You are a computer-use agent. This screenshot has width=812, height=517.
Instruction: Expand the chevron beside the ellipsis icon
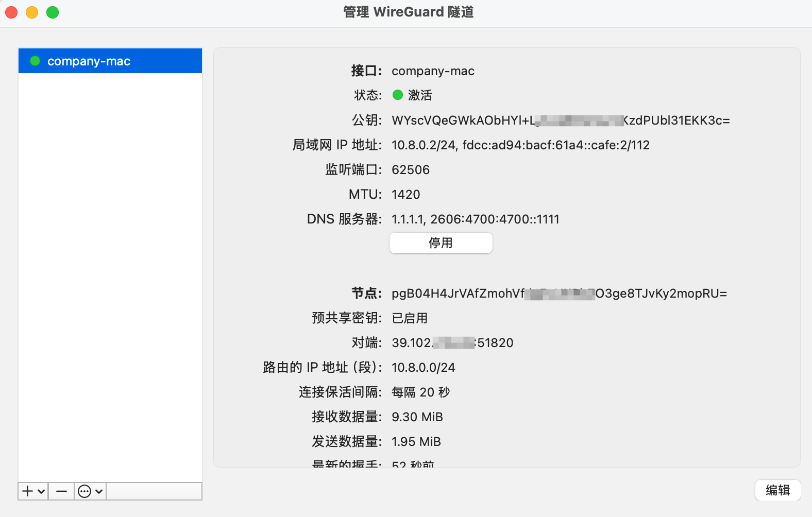[x=99, y=491]
